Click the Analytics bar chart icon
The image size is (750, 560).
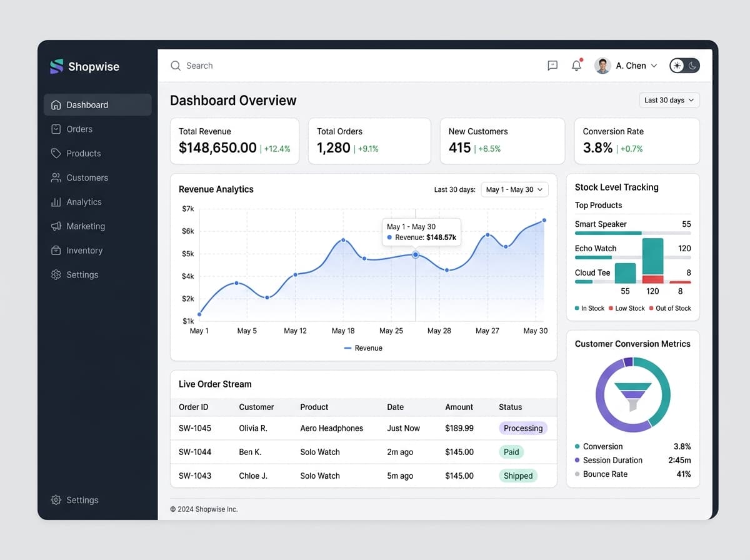56,202
